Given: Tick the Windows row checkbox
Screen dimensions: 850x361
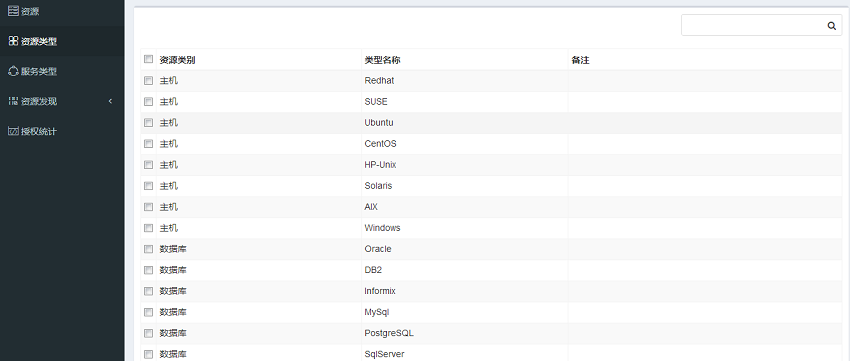Looking at the screenshot, I should point(148,228).
